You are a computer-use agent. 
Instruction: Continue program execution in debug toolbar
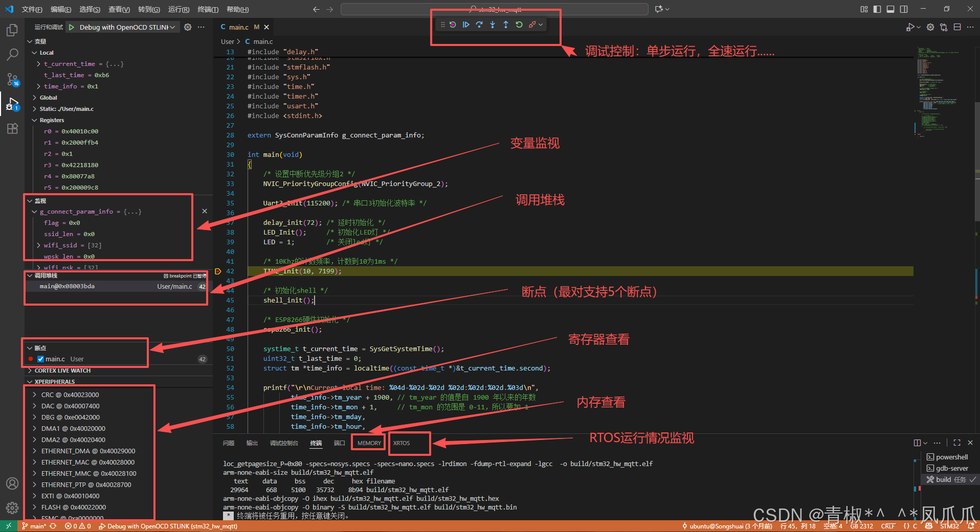coord(466,24)
